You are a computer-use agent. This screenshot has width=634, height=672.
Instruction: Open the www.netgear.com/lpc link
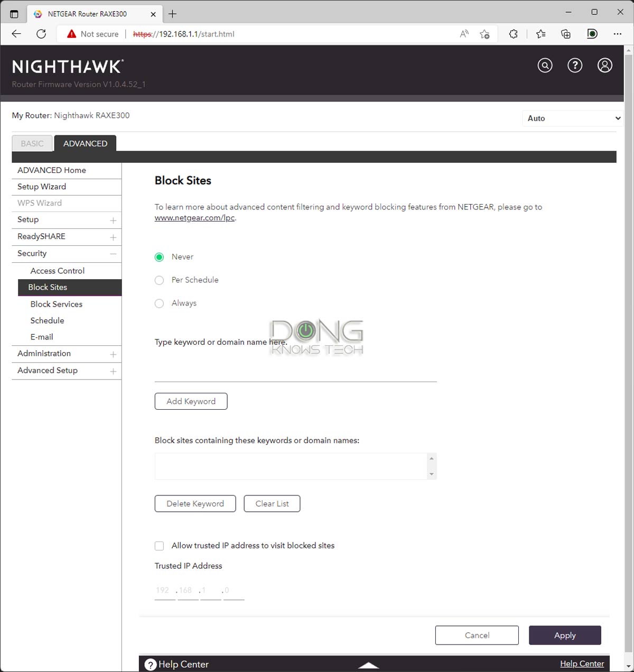coord(194,218)
